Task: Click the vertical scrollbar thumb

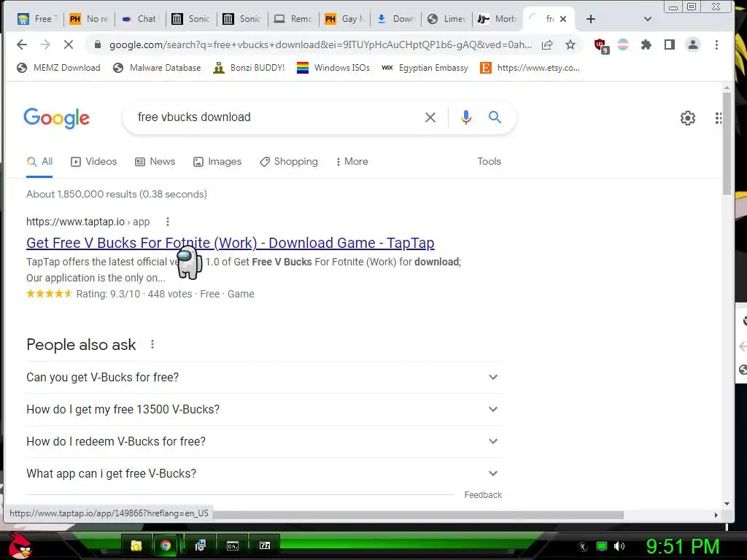Action: click(x=727, y=143)
